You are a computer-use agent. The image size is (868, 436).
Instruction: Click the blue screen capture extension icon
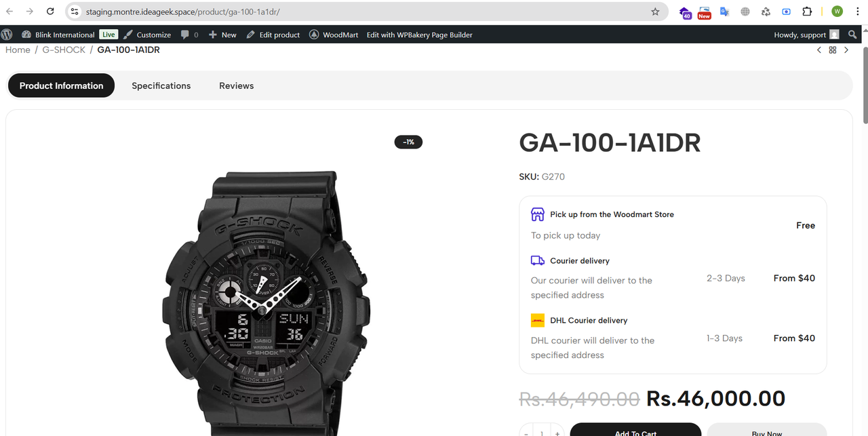pos(787,12)
